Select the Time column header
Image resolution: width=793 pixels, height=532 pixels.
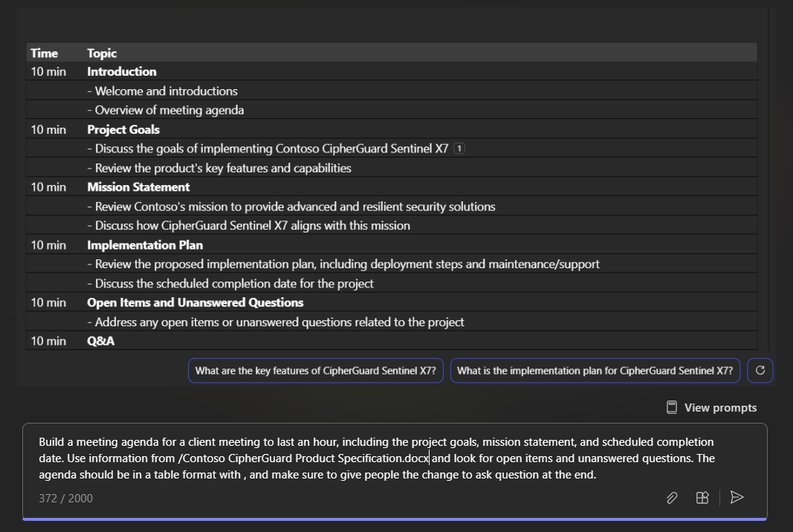pos(42,53)
